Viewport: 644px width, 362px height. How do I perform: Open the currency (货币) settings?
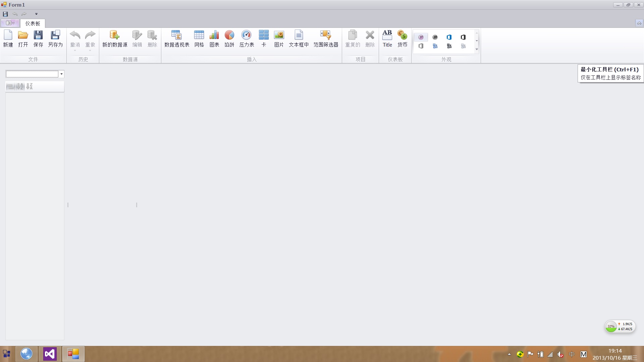[402, 39]
